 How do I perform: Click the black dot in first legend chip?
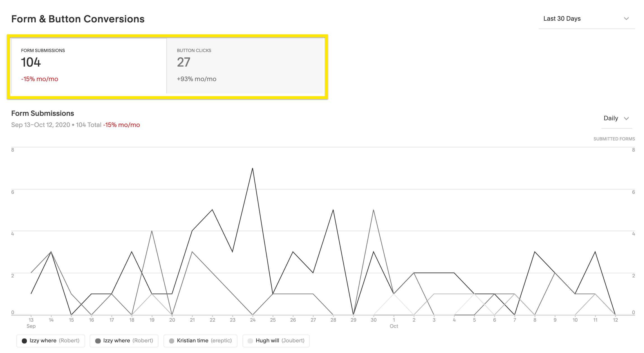[x=24, y=341]
